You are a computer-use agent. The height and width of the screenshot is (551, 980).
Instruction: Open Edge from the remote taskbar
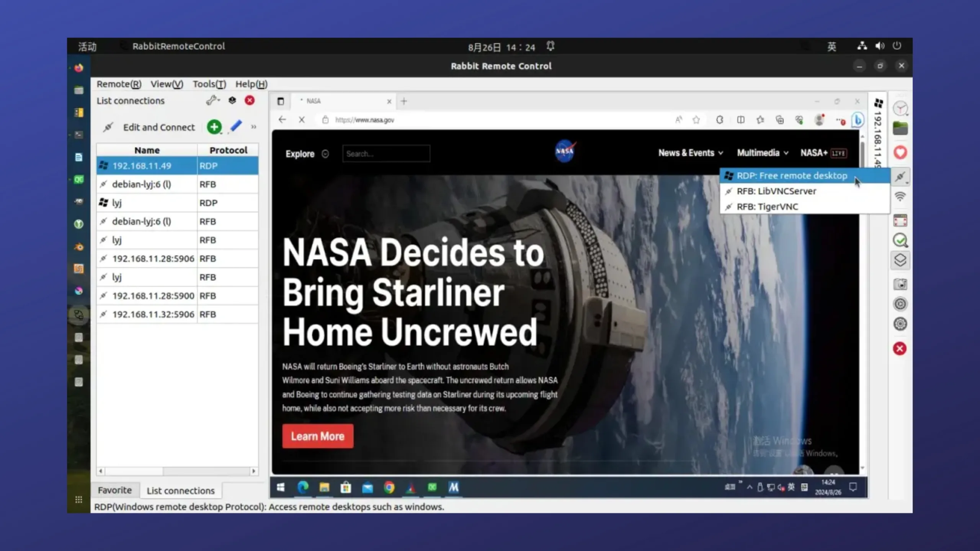303,487
